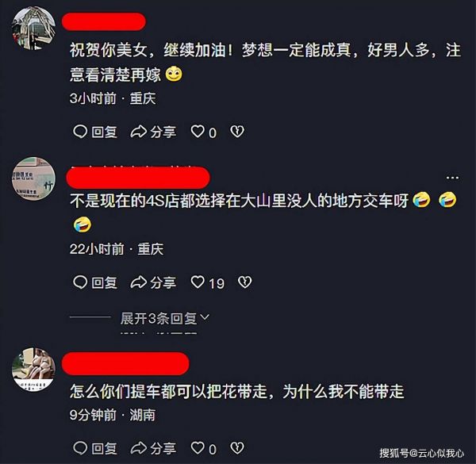476x464 pixels.
Task: Like the Chongqing comment posted 3小时前
Action: 198,132
